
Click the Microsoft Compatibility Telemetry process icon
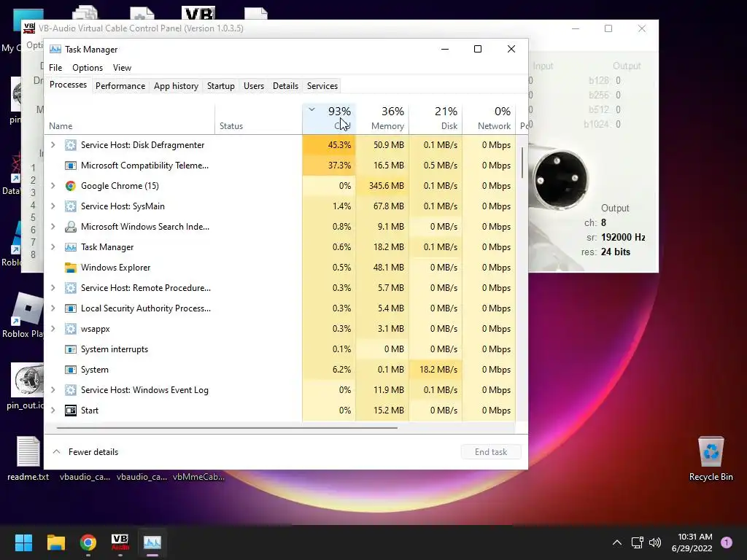71,166
